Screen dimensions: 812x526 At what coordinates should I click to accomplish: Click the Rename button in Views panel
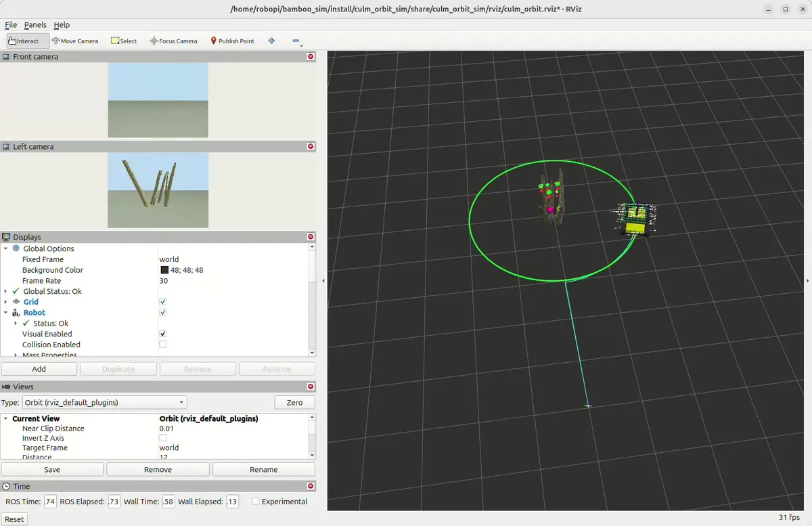coord(264,469)
